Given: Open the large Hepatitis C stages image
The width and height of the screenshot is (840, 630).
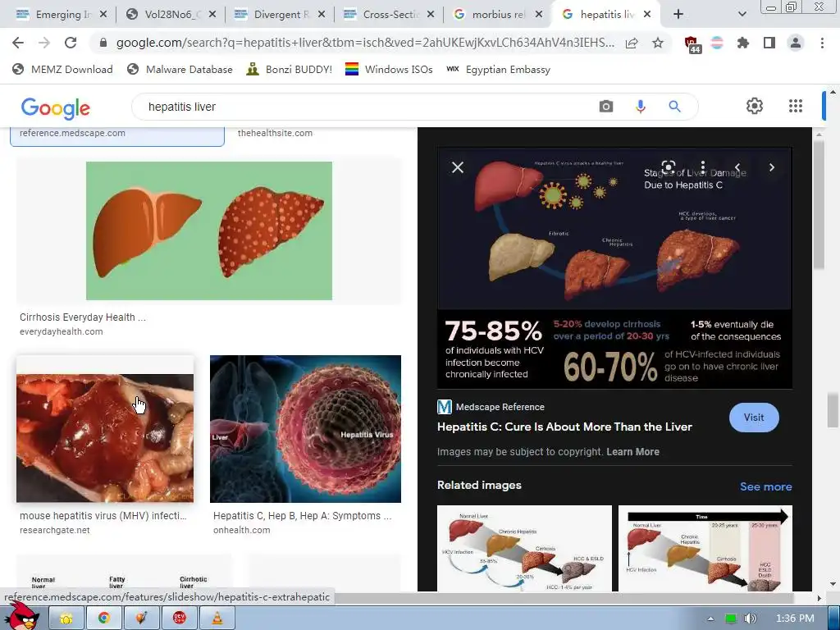Looking at the screenshot, I should 614,268.
